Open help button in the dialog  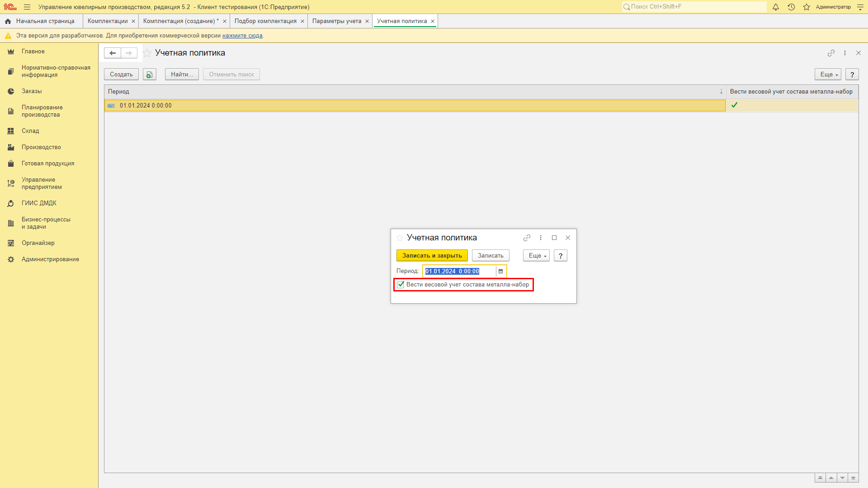561,256
